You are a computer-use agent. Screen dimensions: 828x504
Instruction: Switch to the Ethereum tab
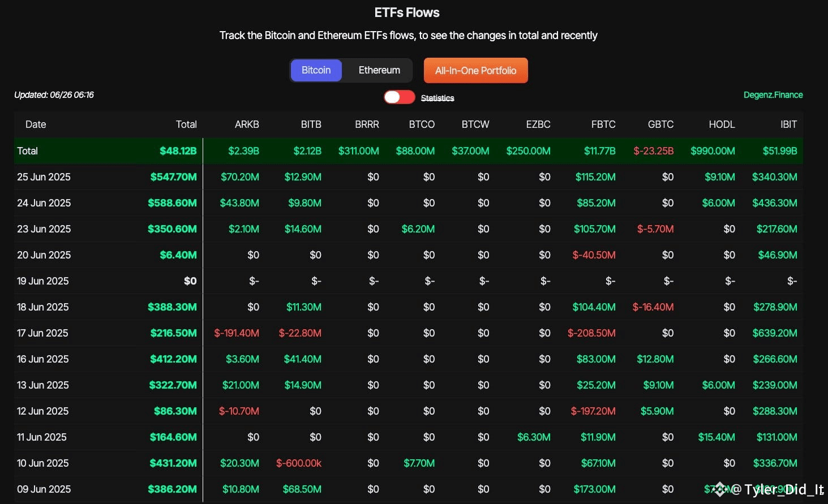379,70
